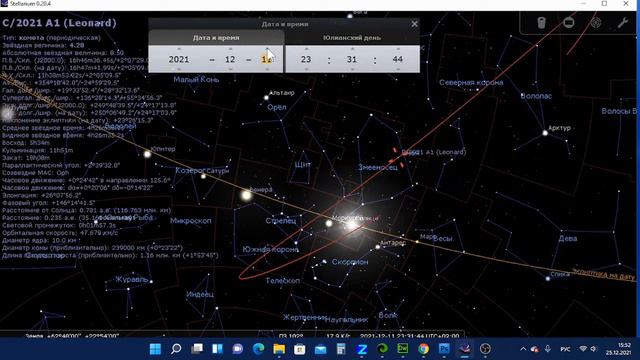The width and height of the screenshot is (640, 360).
Task: Open Google Chrome from the taskbar
Action: 423,349
